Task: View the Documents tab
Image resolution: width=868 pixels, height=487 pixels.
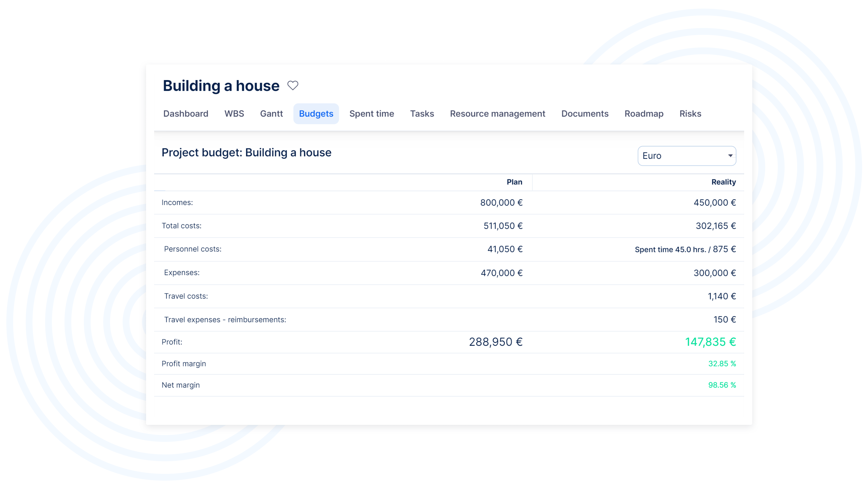Action: point(584,114)
